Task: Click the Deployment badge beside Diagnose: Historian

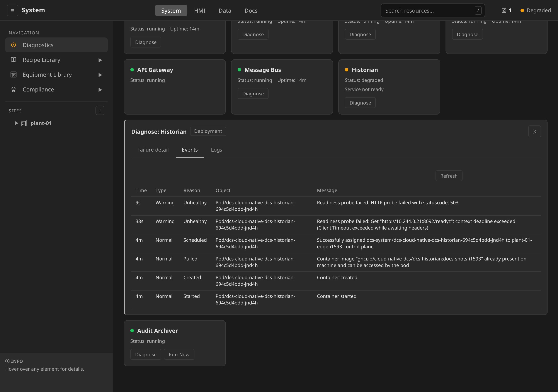Action: point(208,131)
